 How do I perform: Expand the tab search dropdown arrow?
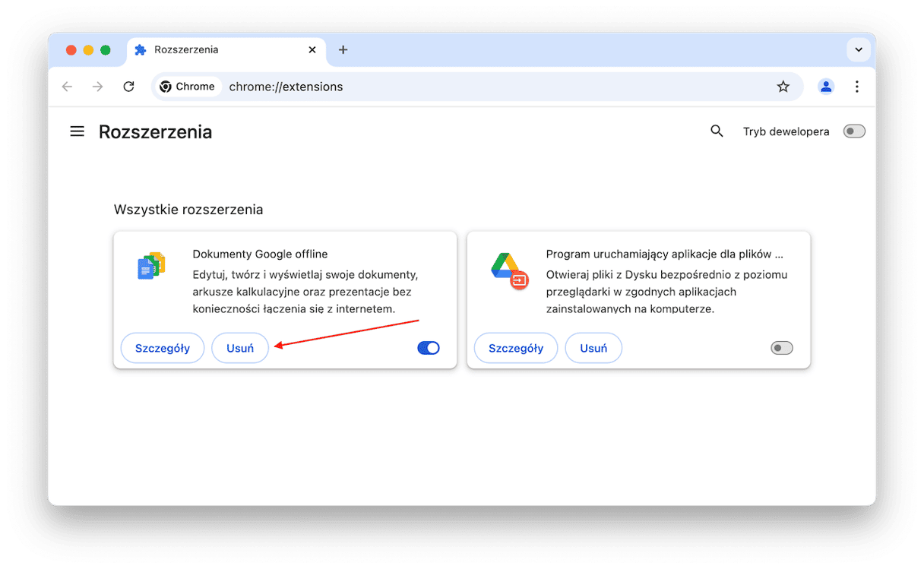[x=859, y=49]
